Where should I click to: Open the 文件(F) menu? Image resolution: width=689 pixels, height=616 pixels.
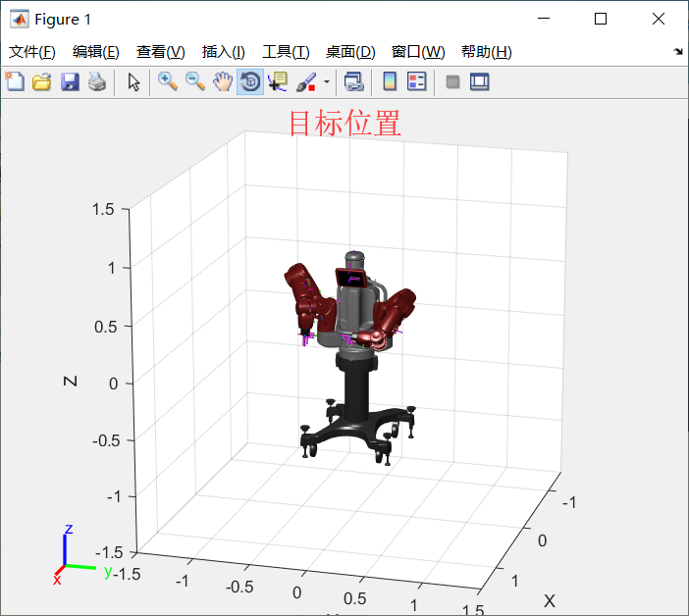pyautogui.click(x=32, y=52)
